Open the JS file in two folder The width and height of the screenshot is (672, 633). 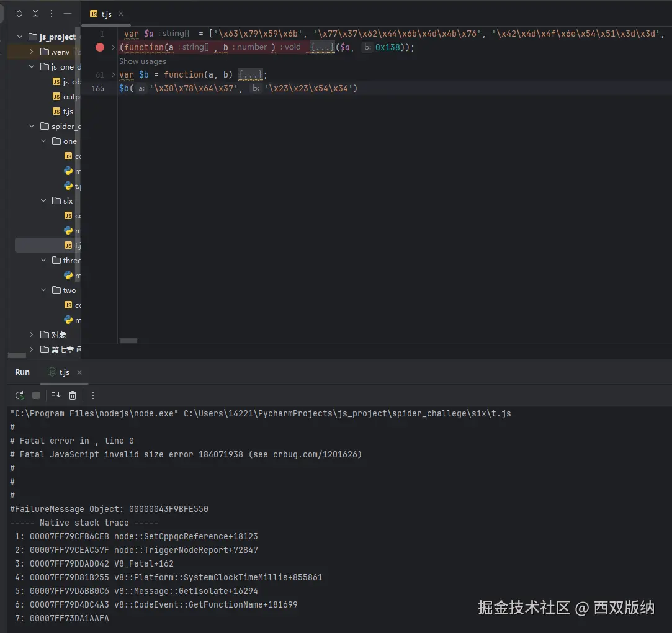pyautogui.click(x=72, y=305)
